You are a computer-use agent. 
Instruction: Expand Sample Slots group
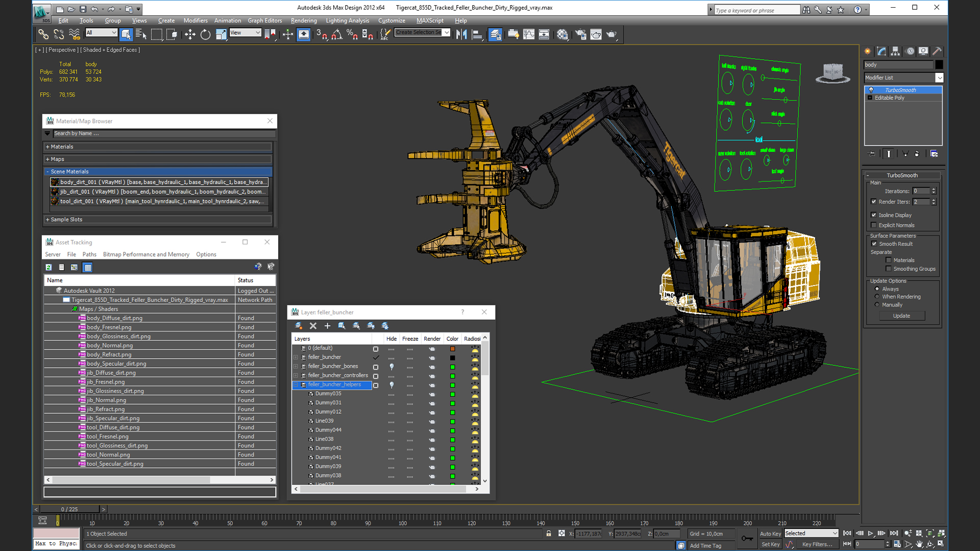(x=48, y=219)
